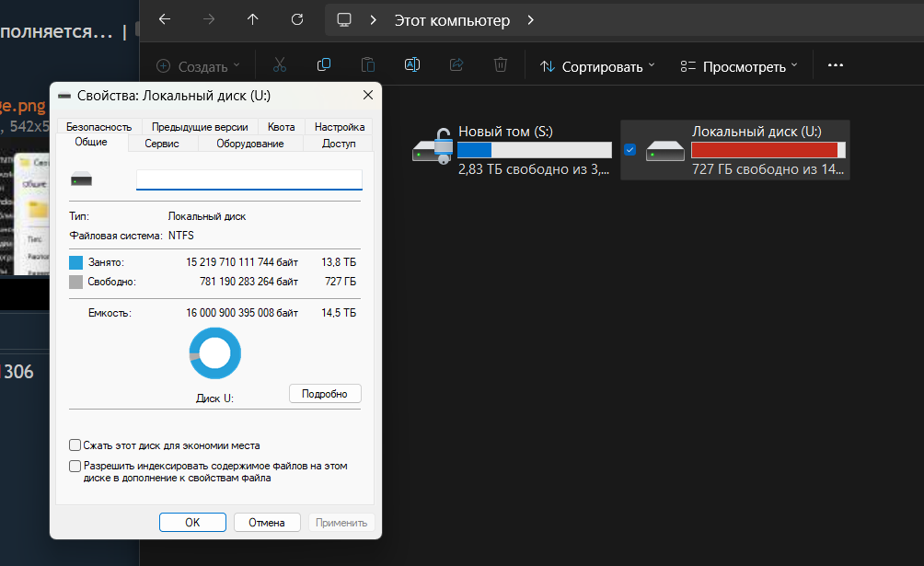Click the Delete trash can icon
This screenshot has width=924, height=566.
[501, 65]
